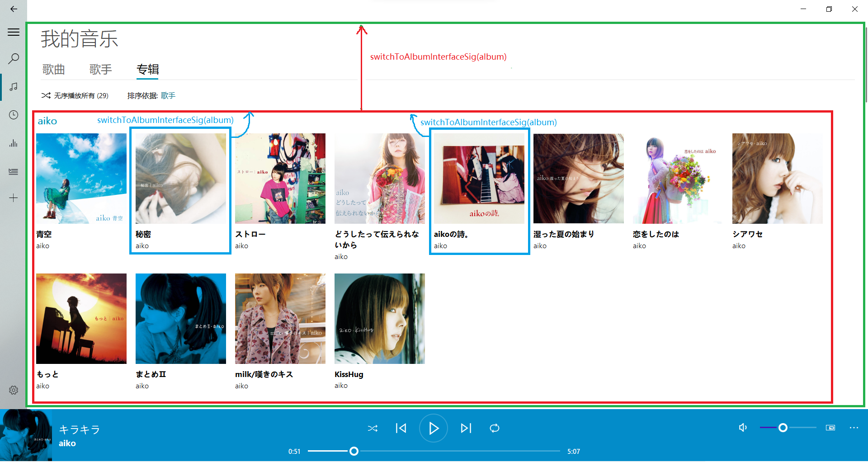This screenshot has height=462, width=868.
Task: Click the aiko artist group header
Action: [x=47, y=121]
